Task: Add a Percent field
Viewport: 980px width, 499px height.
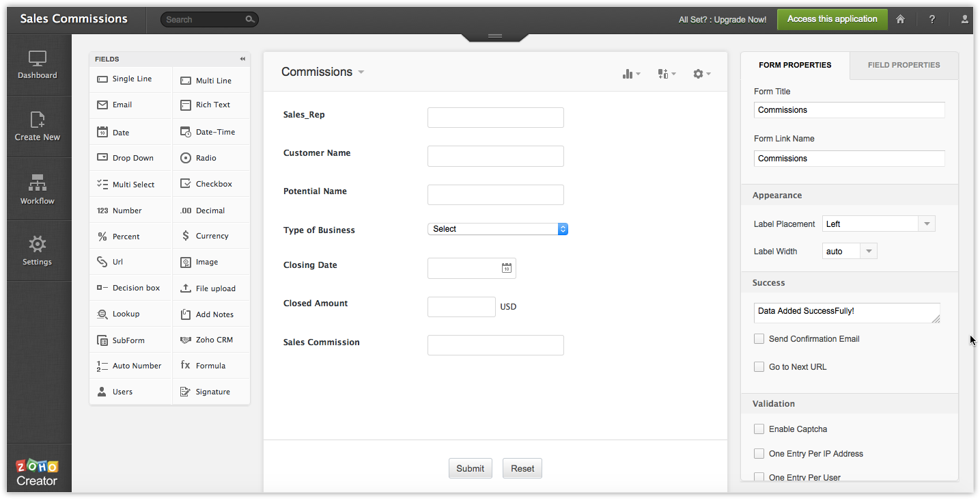Action: point(130,237)
